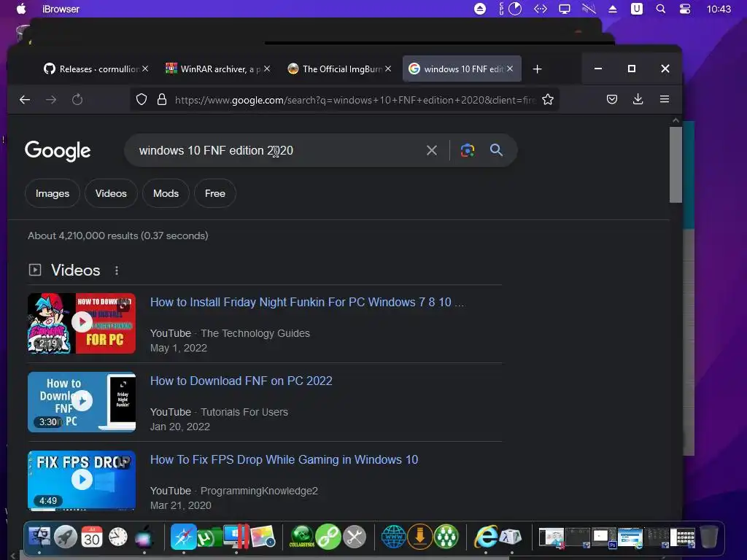Click the URL address bar
Image resolution: width=747 pixels, height=560 pixels.
click(x=355, y=100)
